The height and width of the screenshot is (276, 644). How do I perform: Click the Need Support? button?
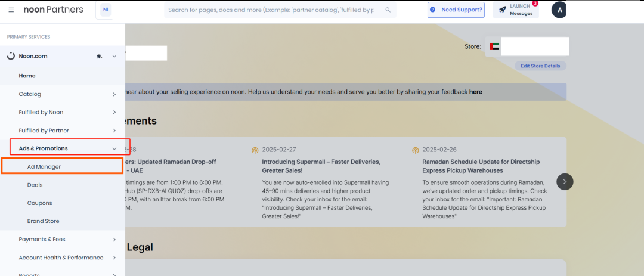click(x=456, y=10)
